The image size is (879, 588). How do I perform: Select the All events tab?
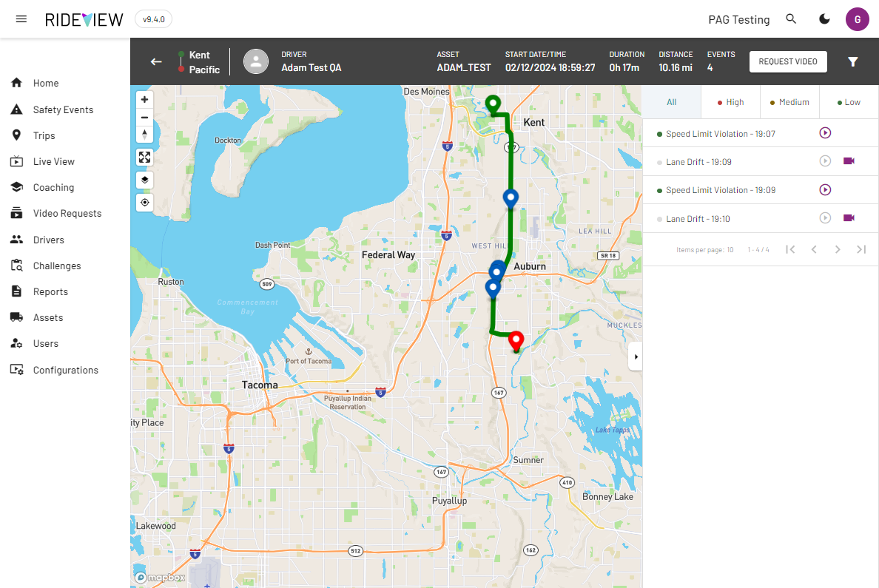click(672, 102)
